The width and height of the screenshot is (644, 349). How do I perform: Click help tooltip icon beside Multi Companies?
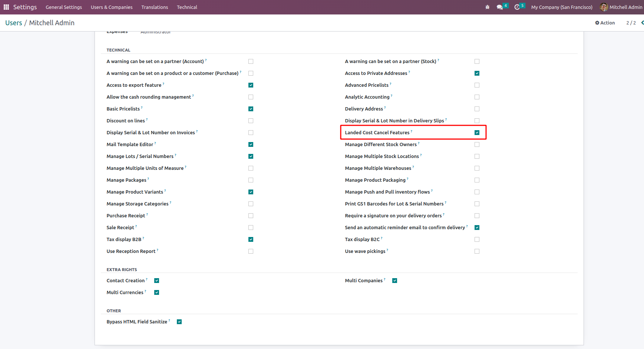384,279
